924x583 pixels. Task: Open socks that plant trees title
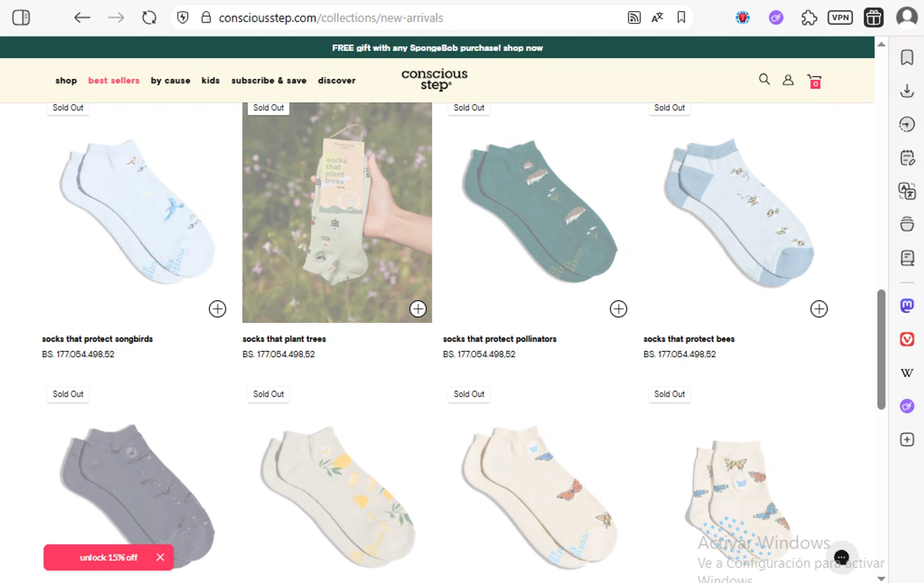(x=284, y=339)
